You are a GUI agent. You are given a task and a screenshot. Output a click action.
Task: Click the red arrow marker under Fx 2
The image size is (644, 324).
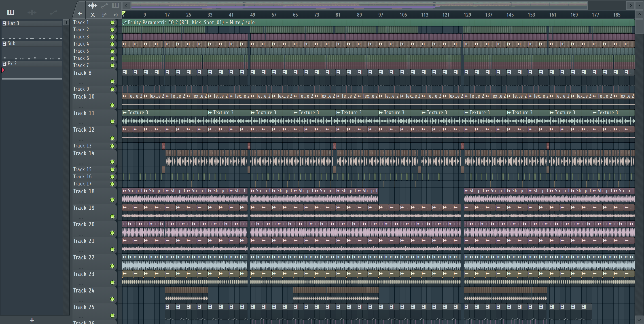(x=3, y=70)
